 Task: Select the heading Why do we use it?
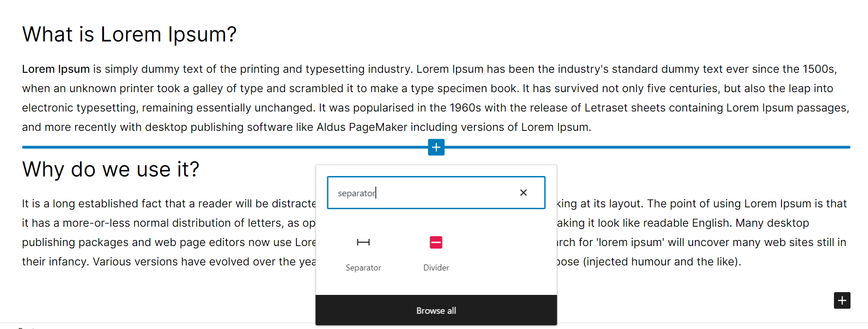[x=110, y=169]
